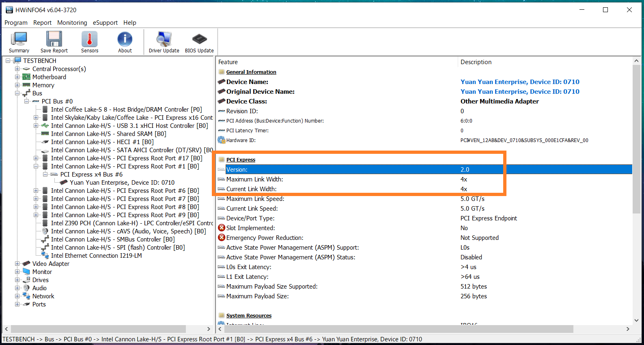Viewport: 644px width, 345px height.
Task: Click the TESTBENCH computer icon in tree
Action: tap(17, 60)
